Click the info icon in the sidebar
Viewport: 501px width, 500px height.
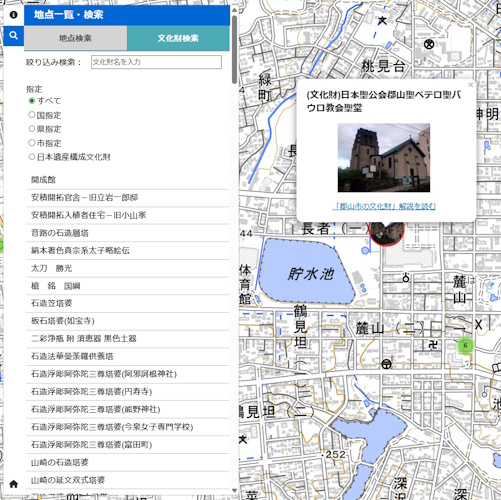click(13, 15)
